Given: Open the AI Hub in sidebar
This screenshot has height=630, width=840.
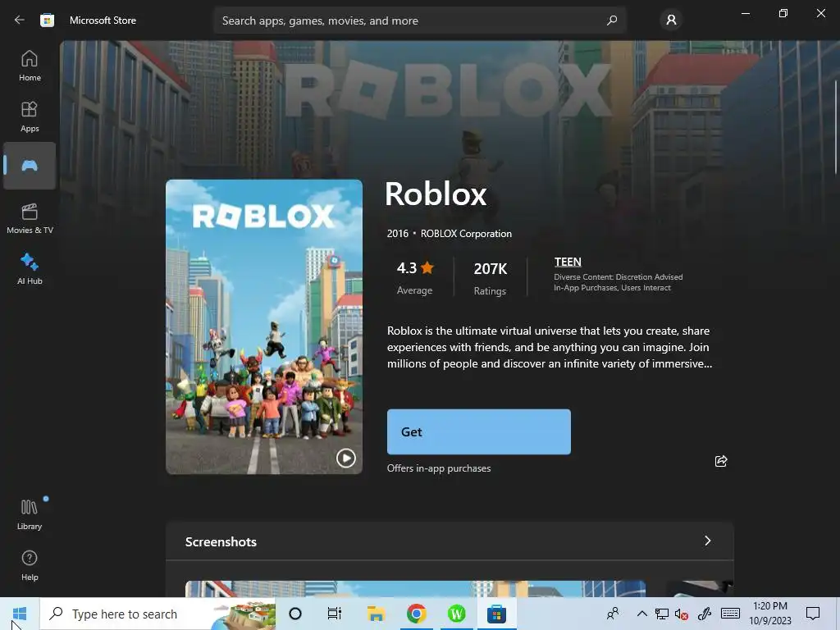Looking at the screenshot, I should [x=30, y=269].
